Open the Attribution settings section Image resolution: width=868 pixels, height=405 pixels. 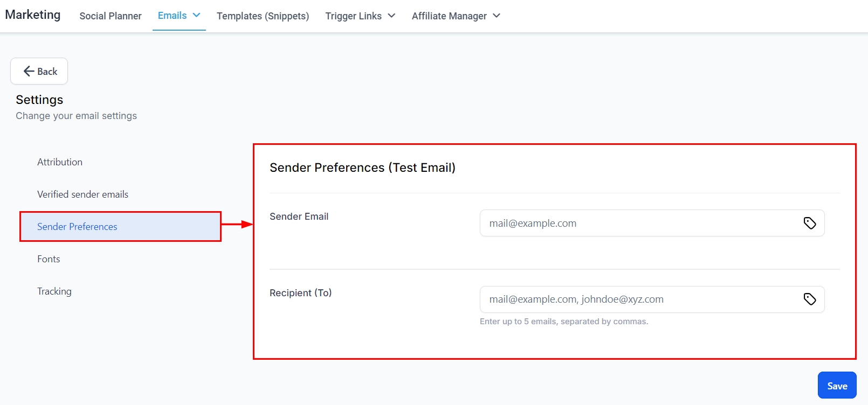[x=60, y=162]
